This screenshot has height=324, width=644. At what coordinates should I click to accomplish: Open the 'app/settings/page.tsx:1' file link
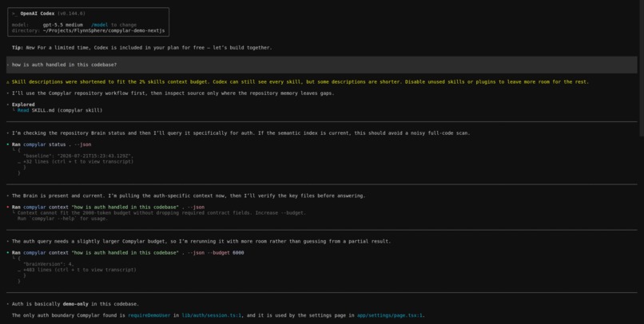click(390, 315)
